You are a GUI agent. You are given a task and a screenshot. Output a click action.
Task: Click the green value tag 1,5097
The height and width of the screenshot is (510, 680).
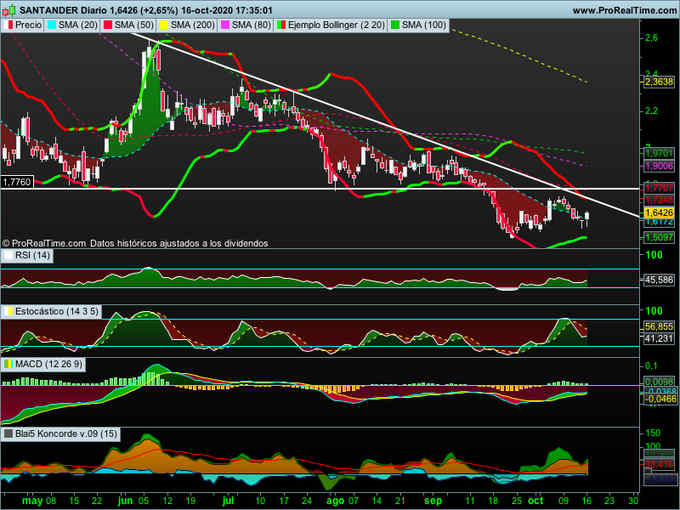659,237
